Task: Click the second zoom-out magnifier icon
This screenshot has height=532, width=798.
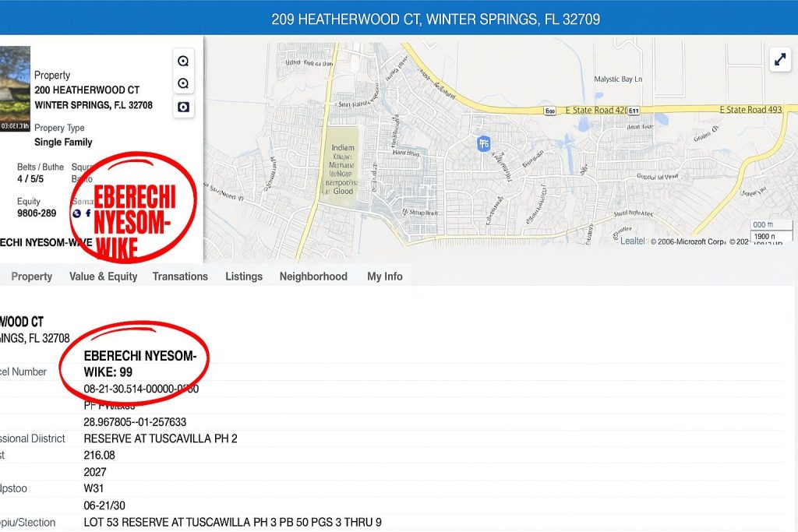Action: pos(183,83)
